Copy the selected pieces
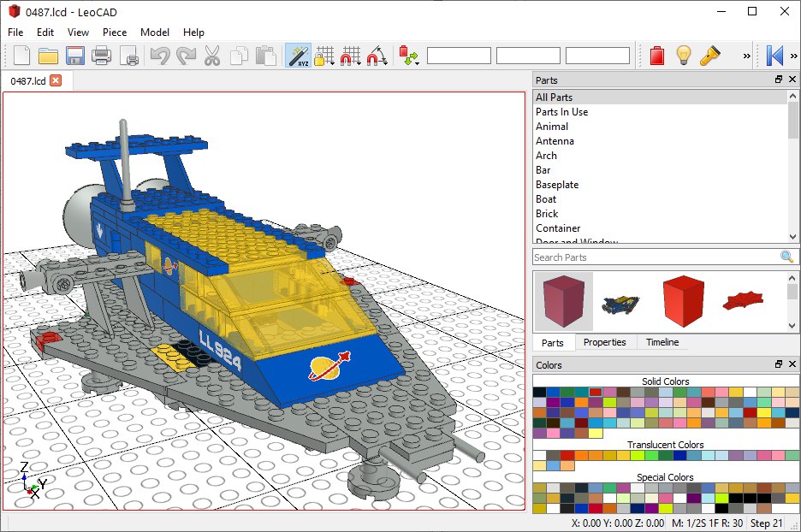 (x=239, y=55)
